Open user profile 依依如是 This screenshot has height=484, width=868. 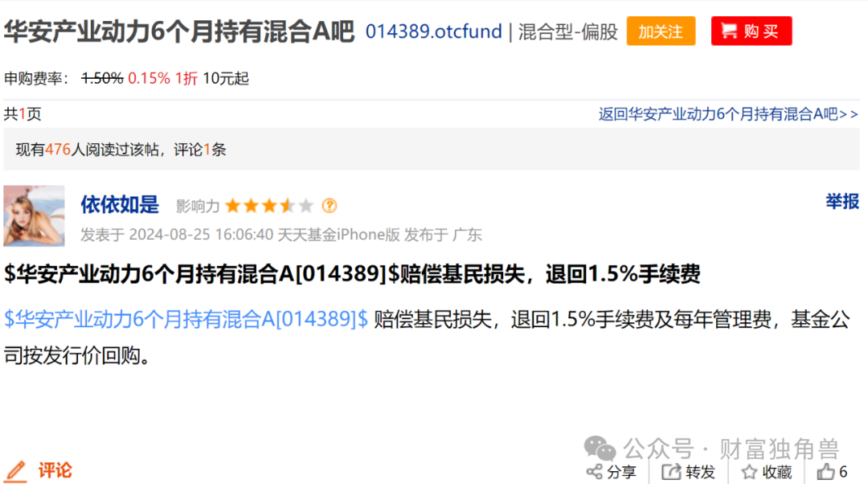120,204
